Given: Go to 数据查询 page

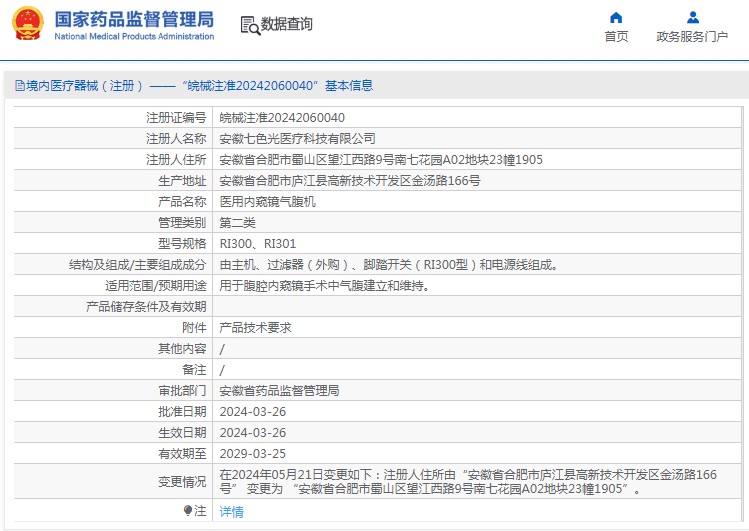Looking at the screenshot, I should (x=287, y=24).
